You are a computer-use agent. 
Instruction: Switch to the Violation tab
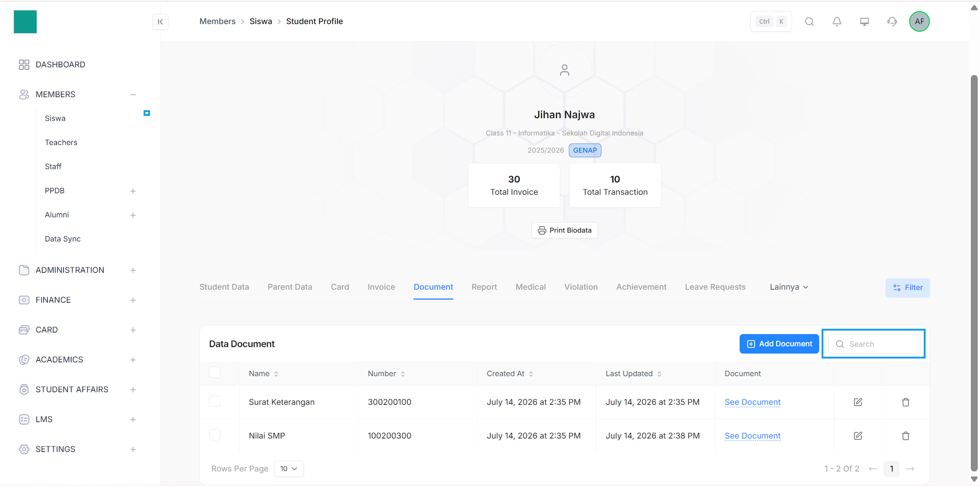581,287
